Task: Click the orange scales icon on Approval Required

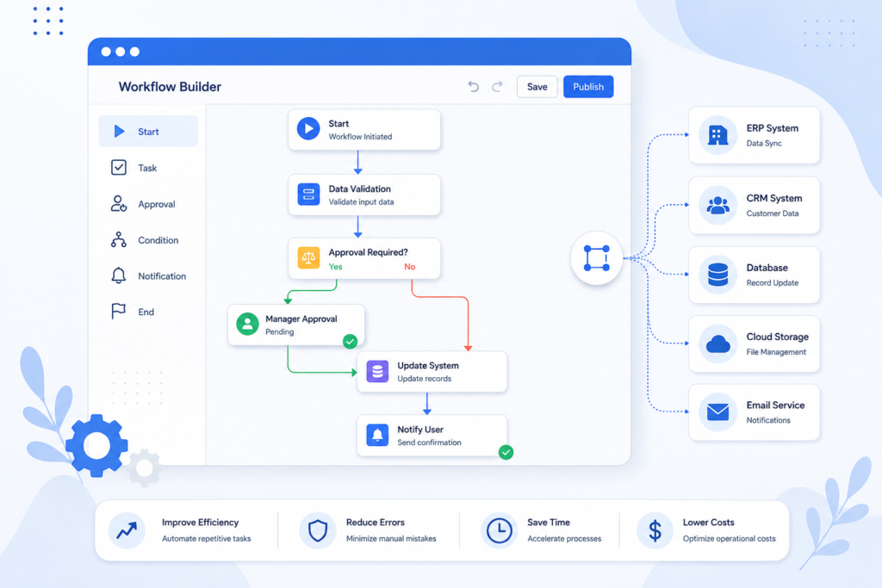Action: [308, 258]
